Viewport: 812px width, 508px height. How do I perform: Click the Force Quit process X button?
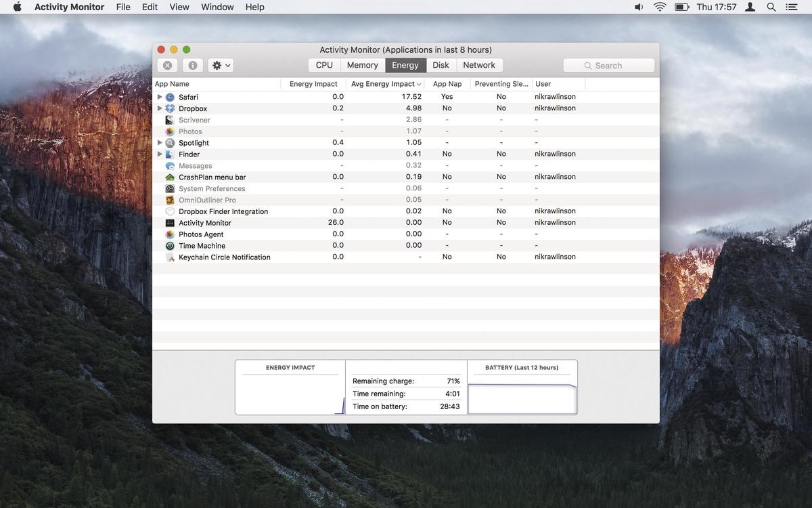[x=167, y=65]
